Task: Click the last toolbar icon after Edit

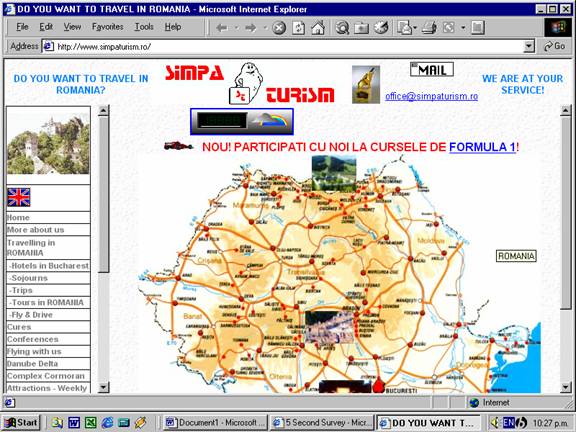Action: click(x=478, y=28)
